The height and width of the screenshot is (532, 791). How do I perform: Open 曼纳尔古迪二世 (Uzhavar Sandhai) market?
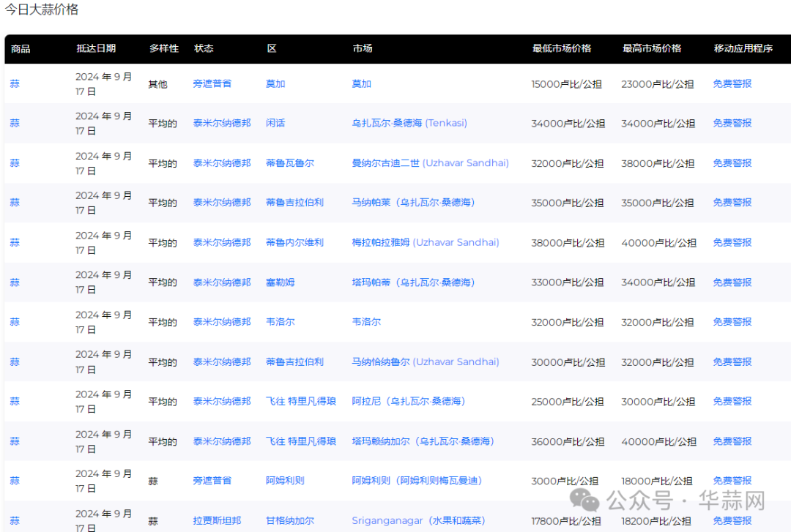click(x=430, y=163)
